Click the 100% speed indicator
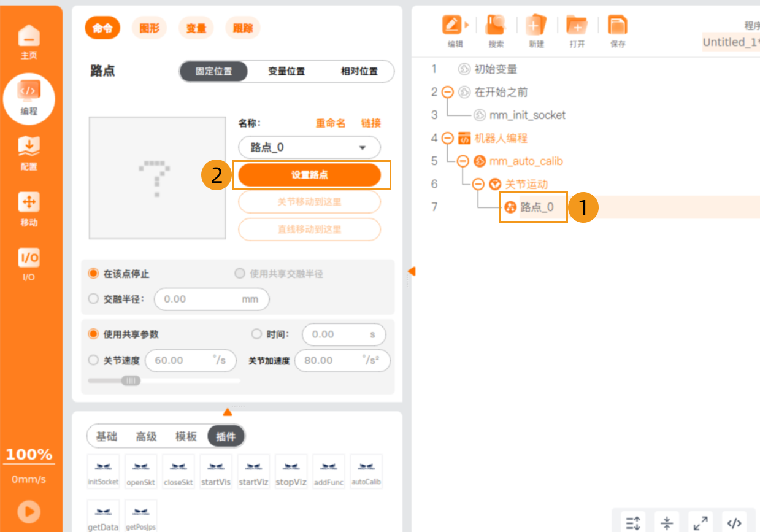 [x=29, y=455]
